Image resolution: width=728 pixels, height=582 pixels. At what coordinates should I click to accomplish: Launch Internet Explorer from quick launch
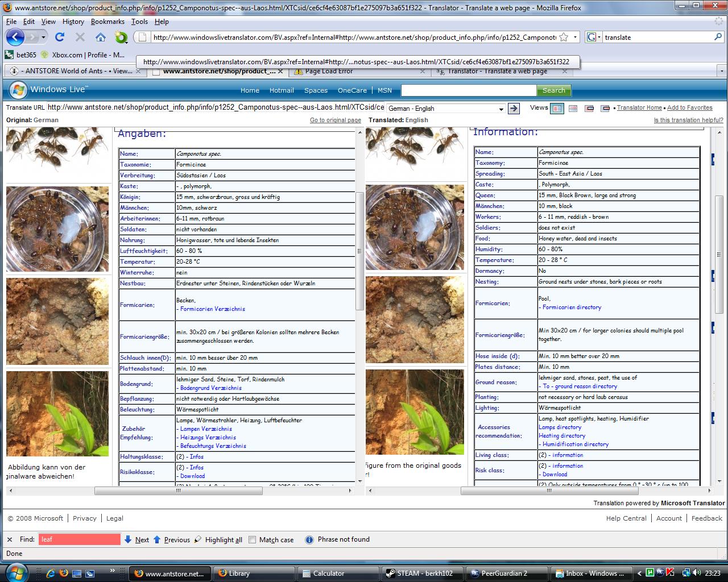pos(51,573)
